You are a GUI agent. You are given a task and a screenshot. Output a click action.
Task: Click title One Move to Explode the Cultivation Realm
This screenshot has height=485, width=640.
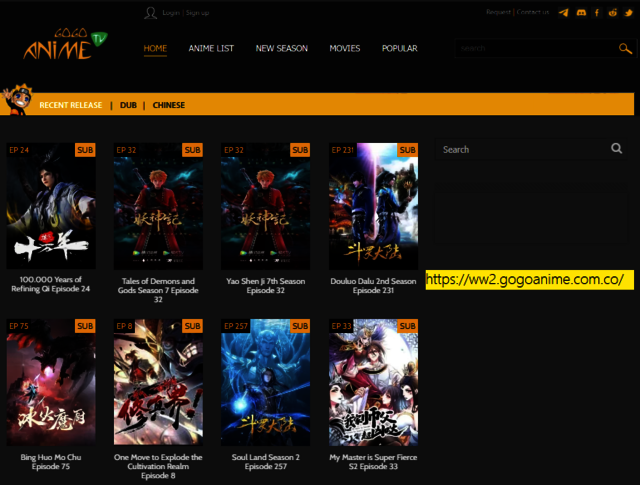coord(158,466)
